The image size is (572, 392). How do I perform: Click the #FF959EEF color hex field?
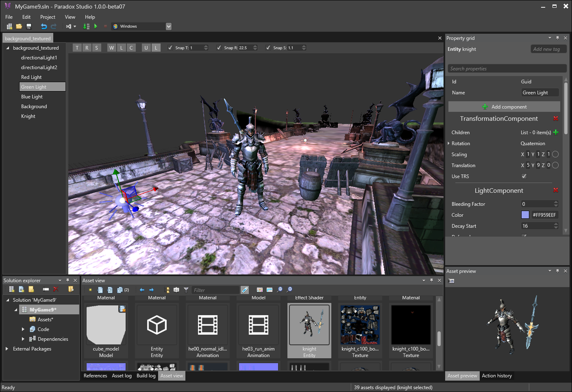(544, 215)
